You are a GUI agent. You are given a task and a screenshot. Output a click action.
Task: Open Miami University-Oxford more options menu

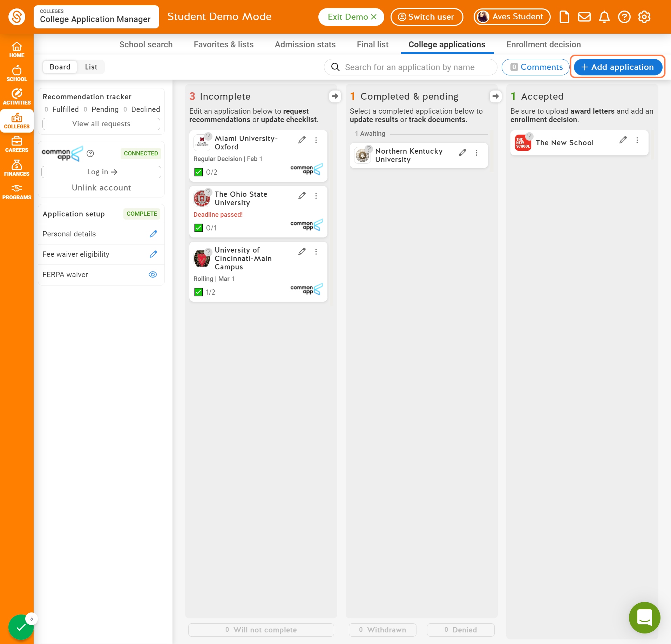coord(316,140)
